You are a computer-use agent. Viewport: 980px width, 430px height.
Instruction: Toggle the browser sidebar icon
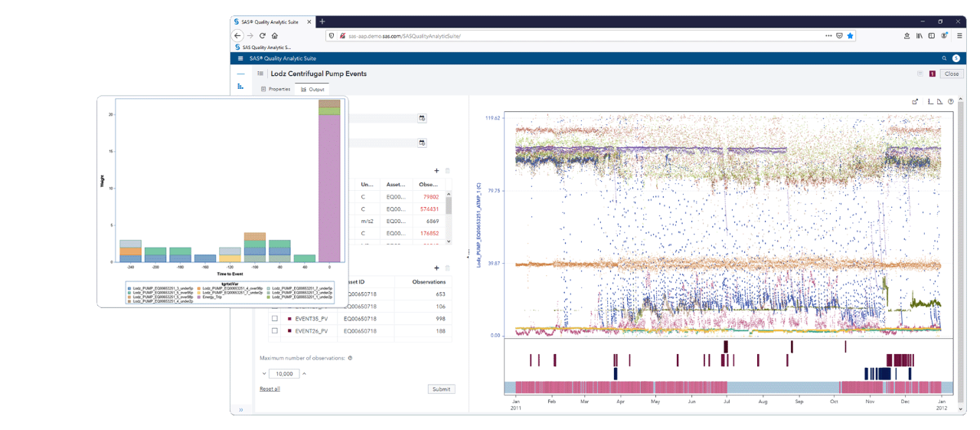pyautogui.click(x=932, y=36)
